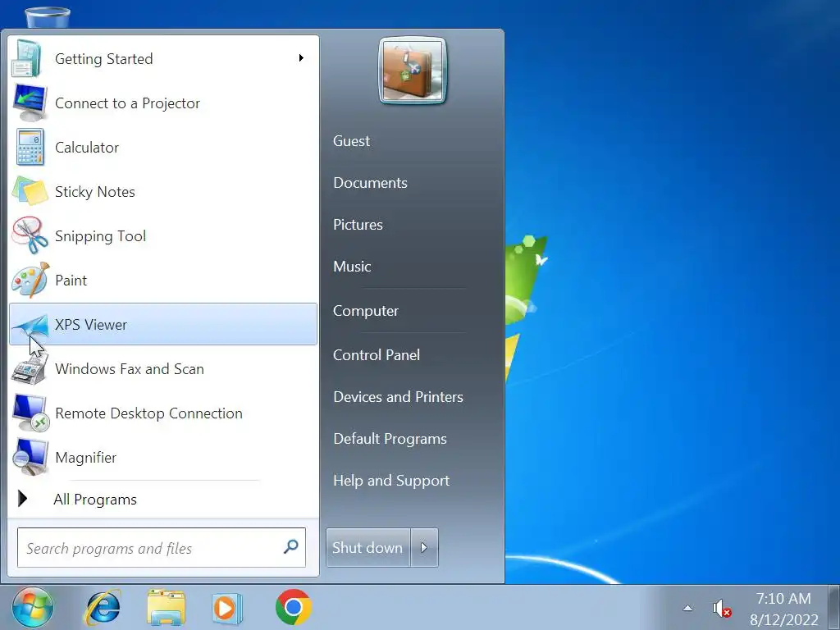Open Music library link
840x630 pixels.
[352, 267]
